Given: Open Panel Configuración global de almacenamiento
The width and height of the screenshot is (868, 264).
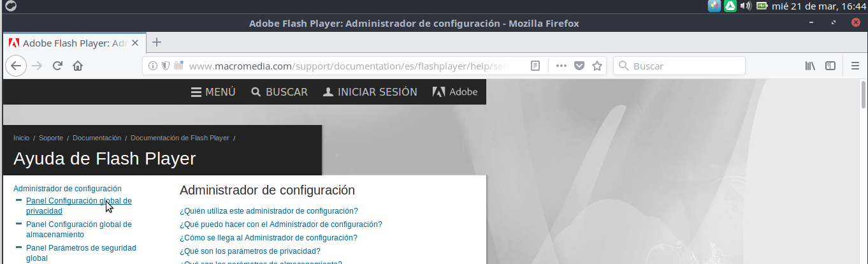Looking at the screenshot, I should click(79, 229).
